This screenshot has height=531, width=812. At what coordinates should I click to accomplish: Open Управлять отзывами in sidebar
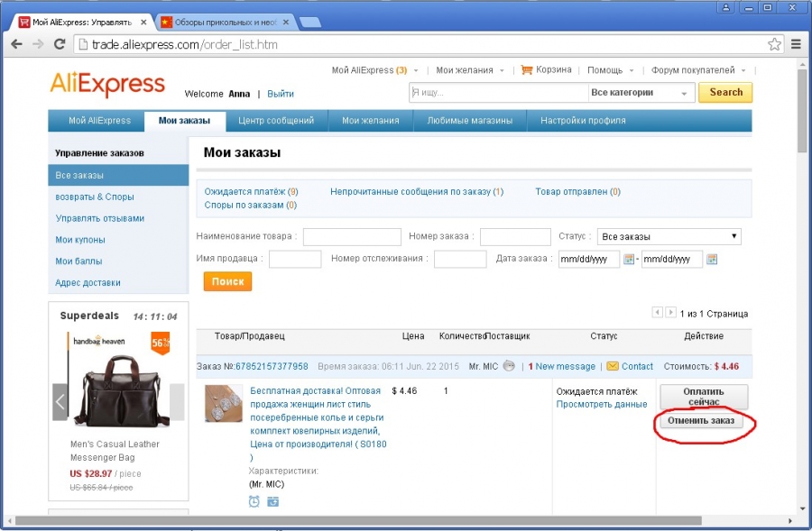pos(99,218)
